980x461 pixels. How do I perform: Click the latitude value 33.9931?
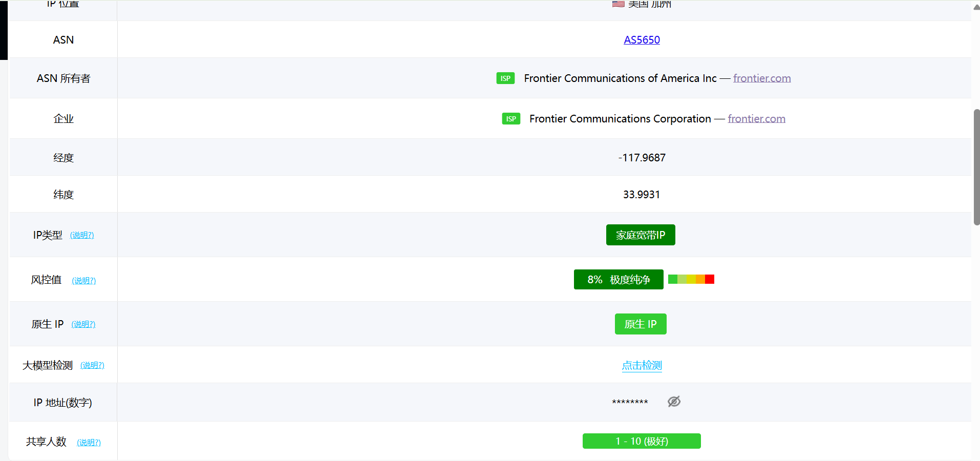pos(641,195)
